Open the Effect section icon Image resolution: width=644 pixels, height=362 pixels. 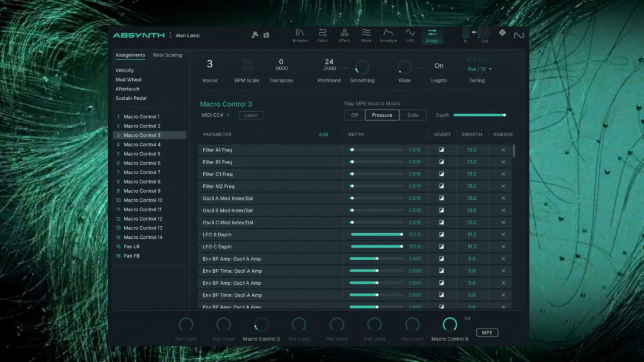coord(344,36)
